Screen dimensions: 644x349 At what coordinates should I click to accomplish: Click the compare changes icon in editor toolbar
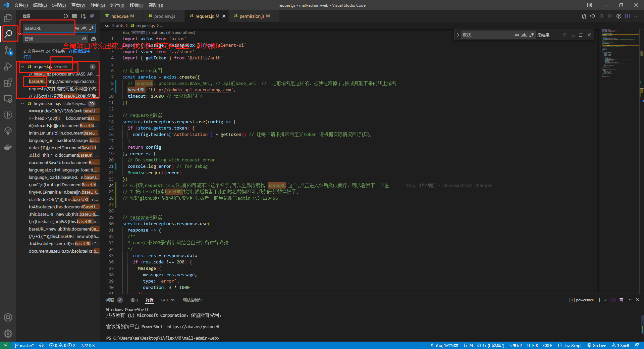(x=584, y=16)
